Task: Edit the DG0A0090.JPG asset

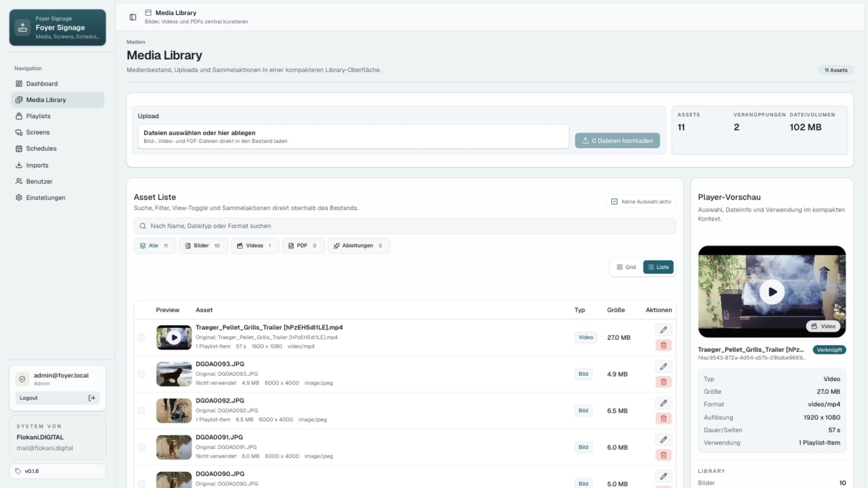Action: (x=663, y=476)
